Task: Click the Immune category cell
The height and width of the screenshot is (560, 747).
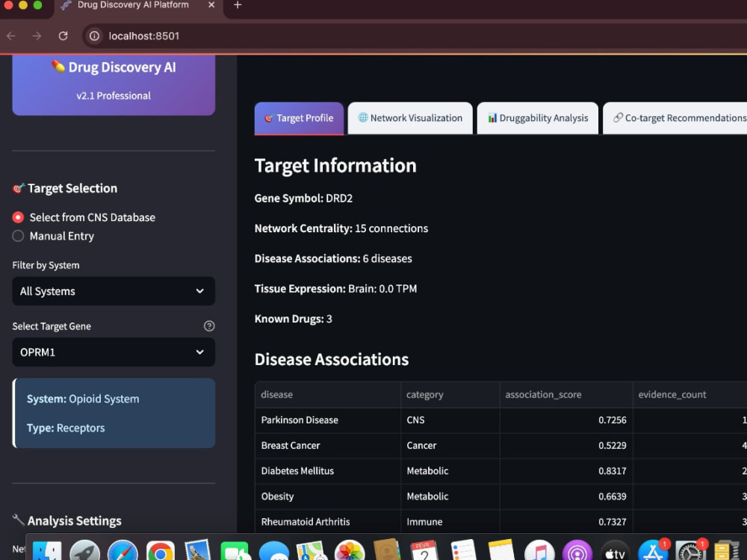Action: 450,522
